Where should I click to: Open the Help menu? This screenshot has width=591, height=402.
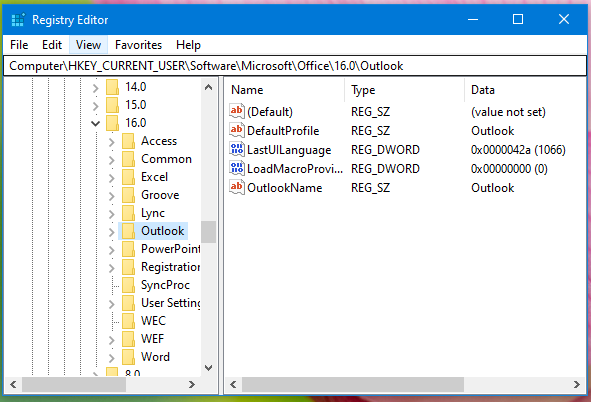[x=188, y=45]
